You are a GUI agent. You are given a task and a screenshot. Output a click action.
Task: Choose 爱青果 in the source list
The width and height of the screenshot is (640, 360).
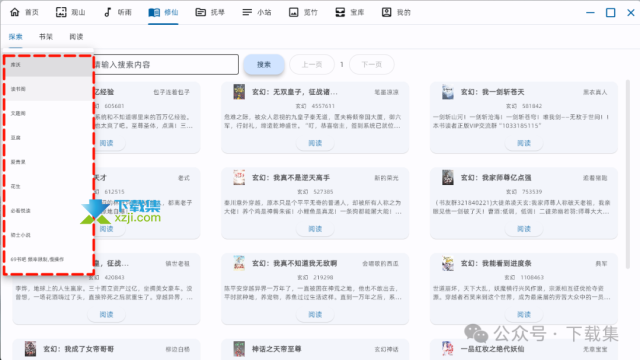click(49, 162)
